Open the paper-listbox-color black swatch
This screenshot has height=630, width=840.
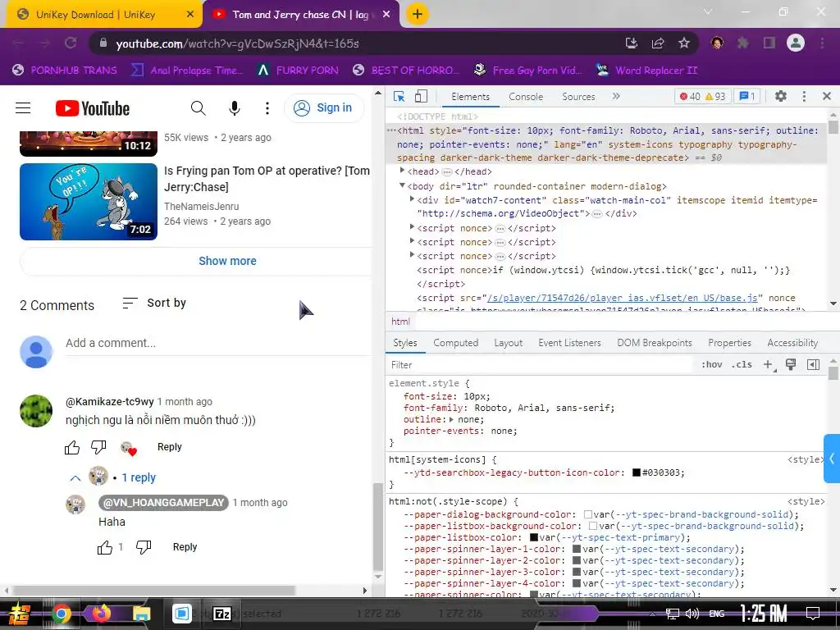coord(533,537)
